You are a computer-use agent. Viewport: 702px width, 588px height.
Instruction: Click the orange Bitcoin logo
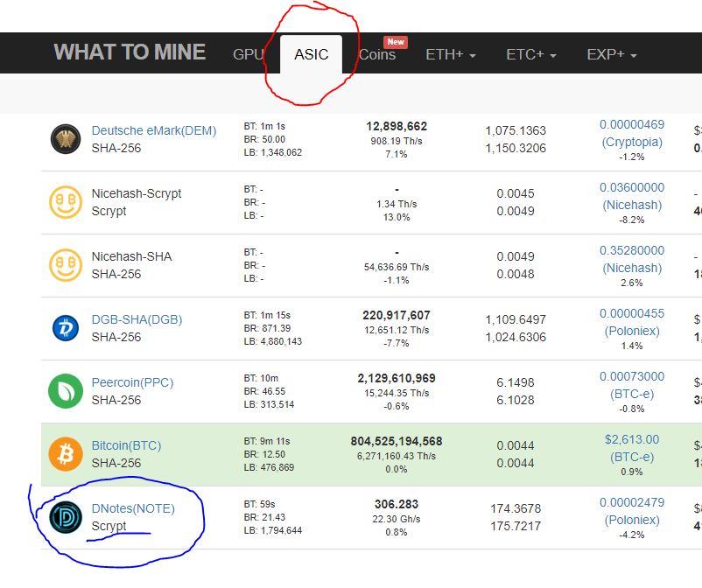(x=66, y=454)
